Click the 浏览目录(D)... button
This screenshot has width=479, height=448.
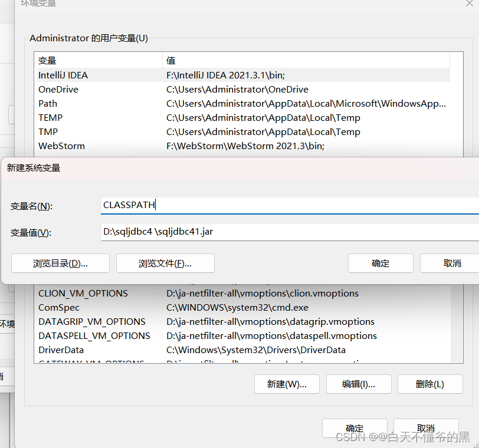[x=60, y=263]
